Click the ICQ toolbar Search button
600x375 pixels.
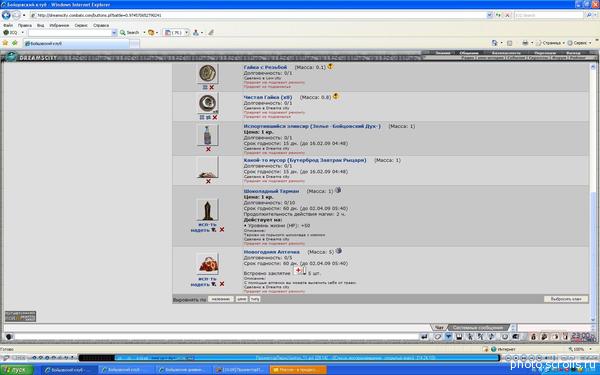[x=130, y=33]
